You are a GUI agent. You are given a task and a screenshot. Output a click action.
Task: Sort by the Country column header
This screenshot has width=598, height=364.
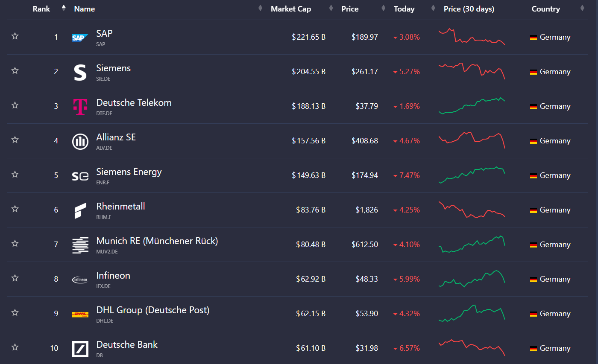pos(545,9)
